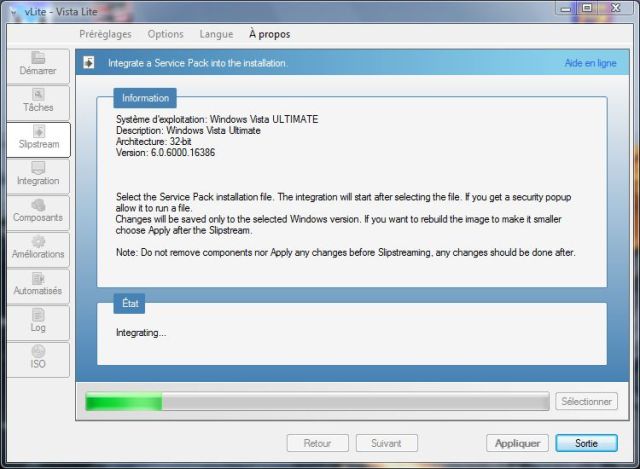Click the Suivant button
The image size is (640, 469).
387,443
